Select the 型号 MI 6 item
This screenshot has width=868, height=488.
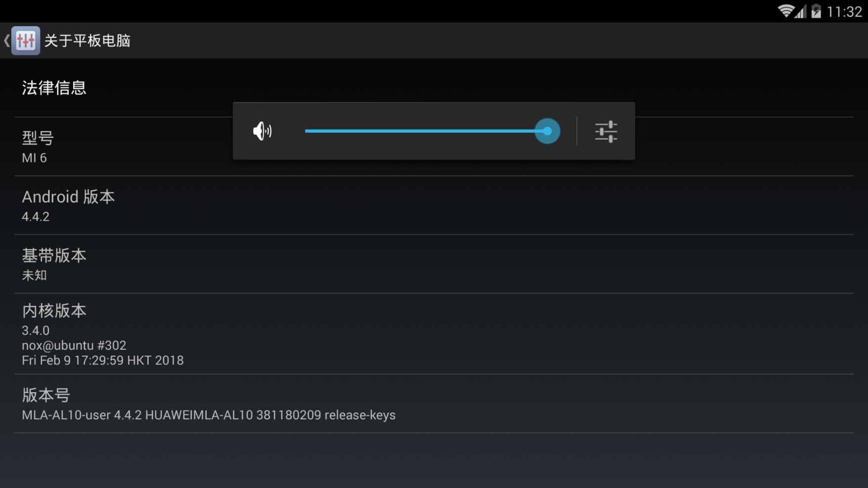[x=434, y=147]
